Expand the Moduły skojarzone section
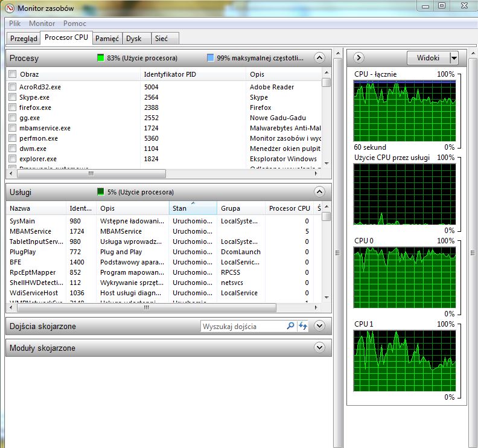Screen dimensions: 478x448 (x=319, y=348)
